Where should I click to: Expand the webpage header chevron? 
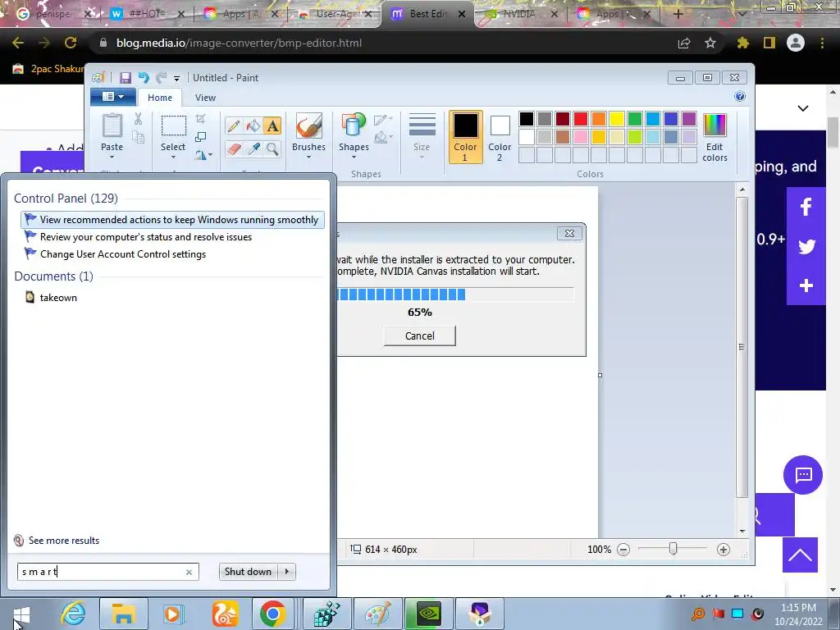click(802, 108)
